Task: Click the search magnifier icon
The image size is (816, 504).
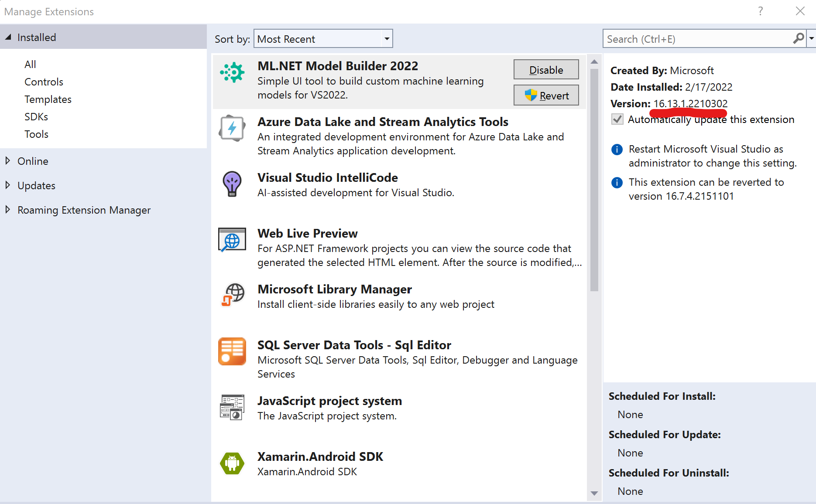Action: (x=798, y=38)
